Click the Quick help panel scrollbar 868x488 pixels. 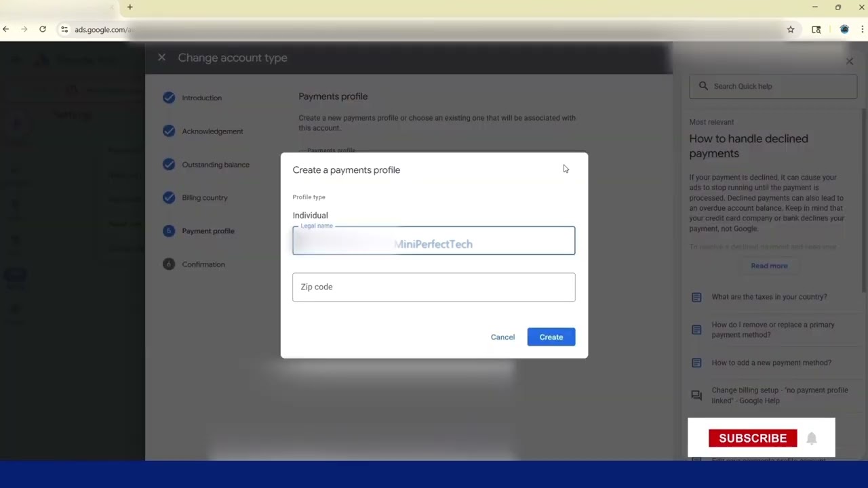[x=864, y=200]
